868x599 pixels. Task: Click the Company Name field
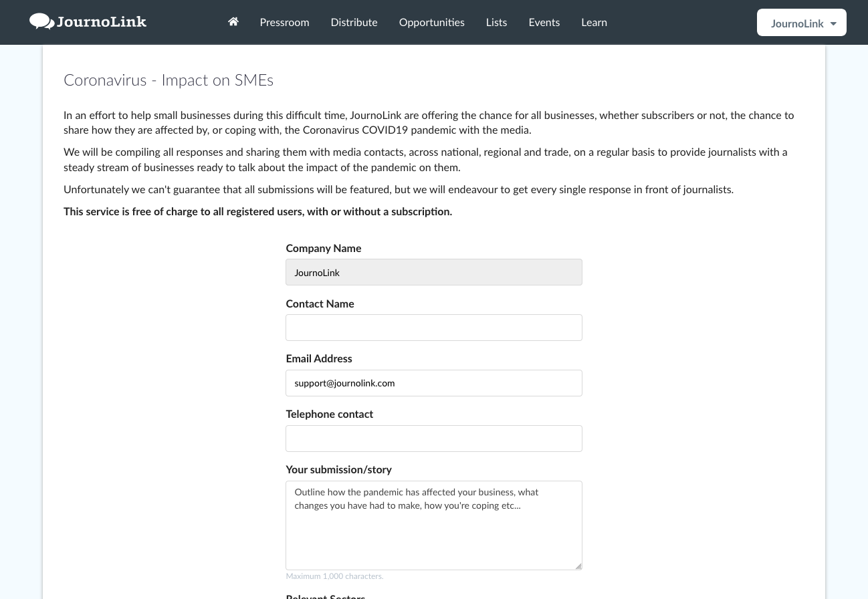click(434, 272)
